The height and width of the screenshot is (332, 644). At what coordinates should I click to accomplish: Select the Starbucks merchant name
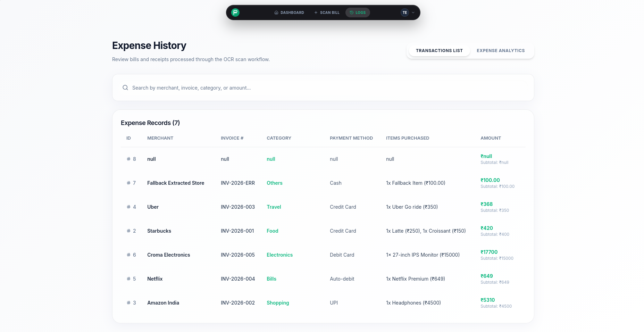click(x=159, y=231)
